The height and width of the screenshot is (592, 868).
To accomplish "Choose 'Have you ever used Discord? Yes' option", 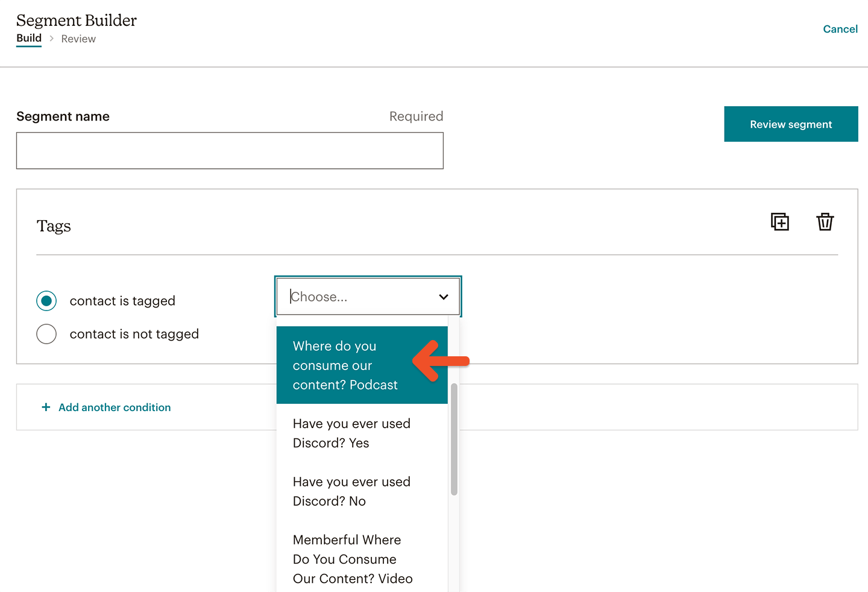I will (x=351, y=433).
